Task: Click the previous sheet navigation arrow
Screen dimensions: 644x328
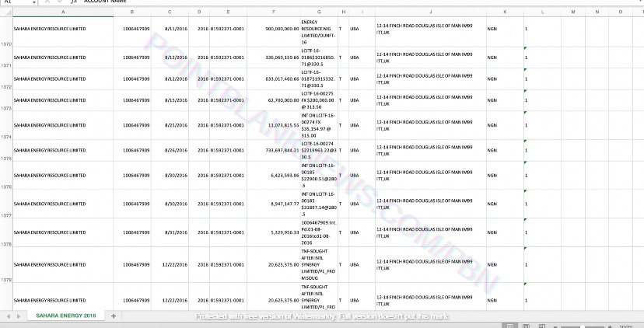Action: coord(9,316)
